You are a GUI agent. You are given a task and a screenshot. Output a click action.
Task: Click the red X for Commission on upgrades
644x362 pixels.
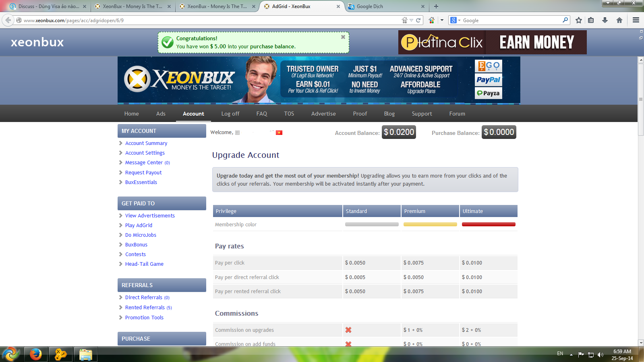click(348, 330)
